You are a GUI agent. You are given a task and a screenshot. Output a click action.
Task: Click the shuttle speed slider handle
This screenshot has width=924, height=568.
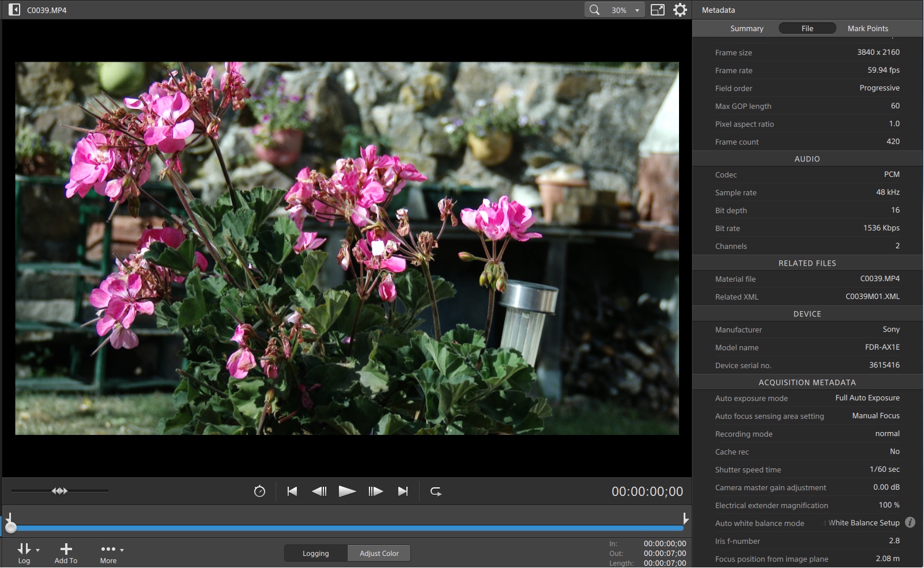[x=59, y=491]
